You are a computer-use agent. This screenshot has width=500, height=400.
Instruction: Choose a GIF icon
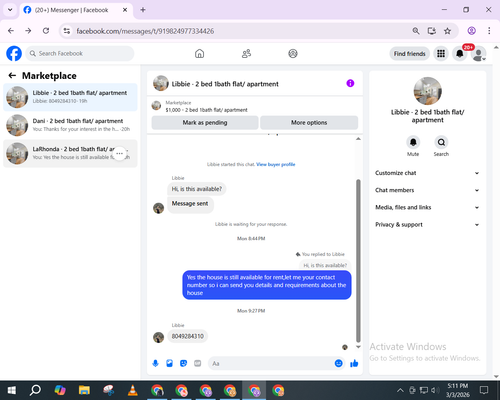[197, 363]
